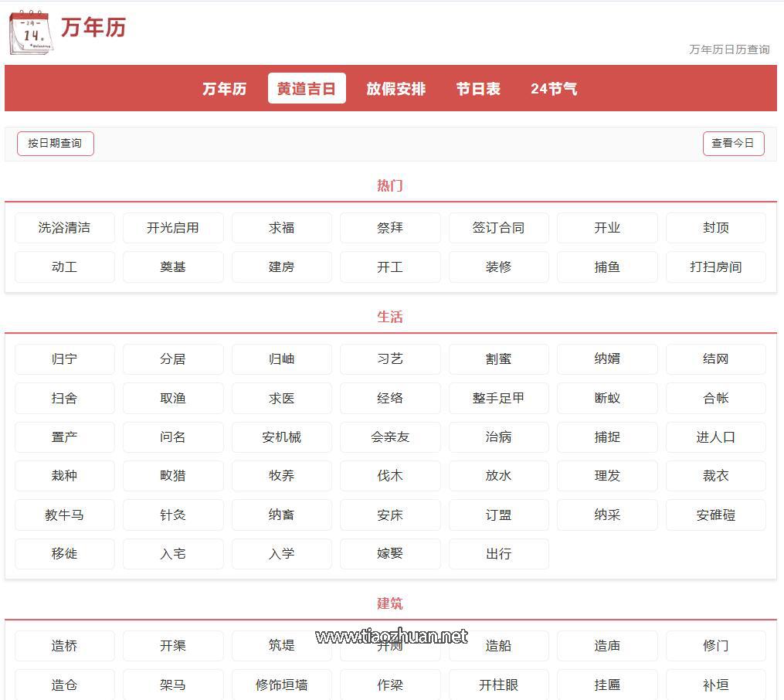Pick the 建房 item
The width and height of the screenshot is (784, 700).
[281, 267]
